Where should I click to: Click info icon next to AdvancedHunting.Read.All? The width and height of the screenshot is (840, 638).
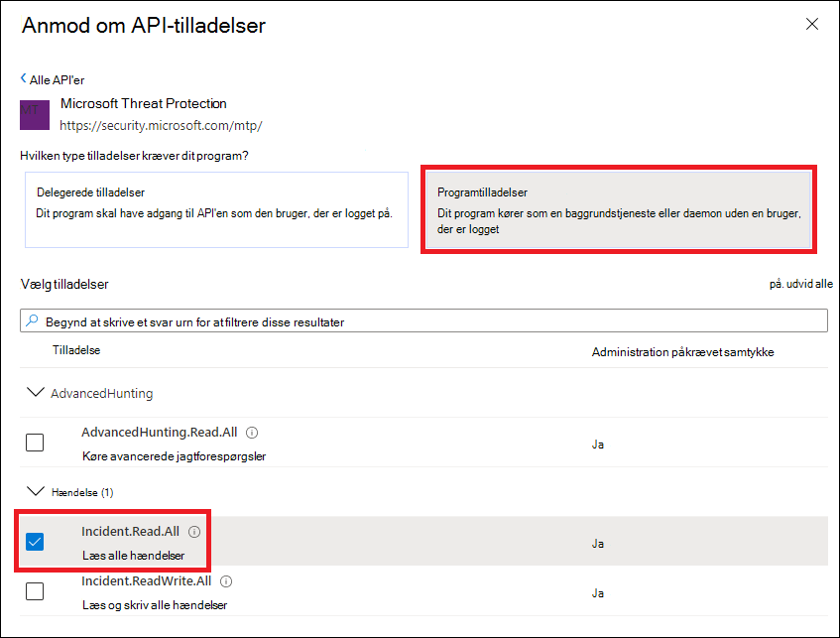252,433
